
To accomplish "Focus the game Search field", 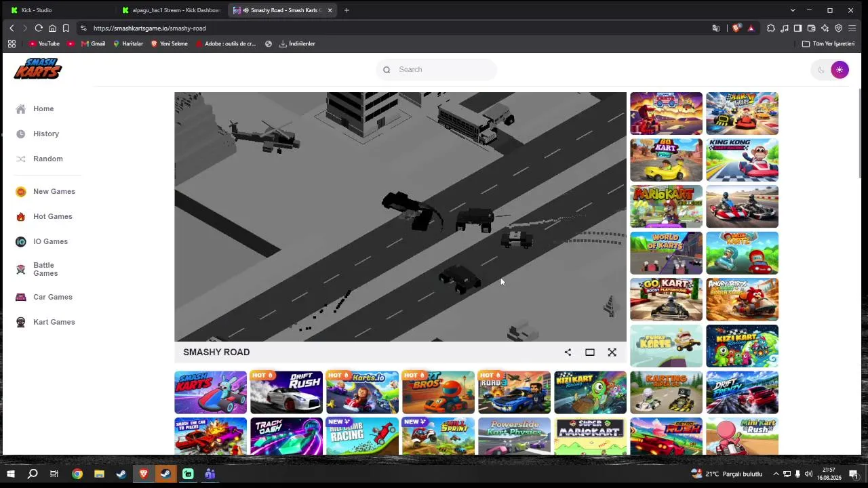I will pyautogui.click(x=437, y=69).
